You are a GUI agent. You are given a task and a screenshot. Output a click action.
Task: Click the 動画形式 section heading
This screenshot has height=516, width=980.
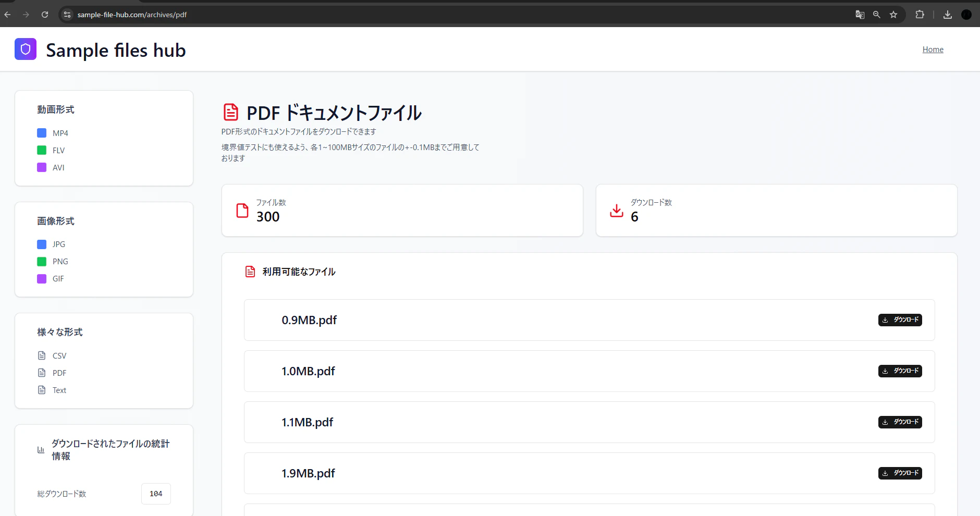[x=56, y=109]
